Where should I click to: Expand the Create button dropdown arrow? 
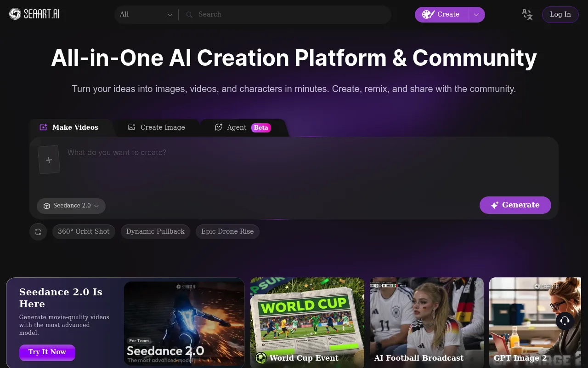click(x=476, y=15)
